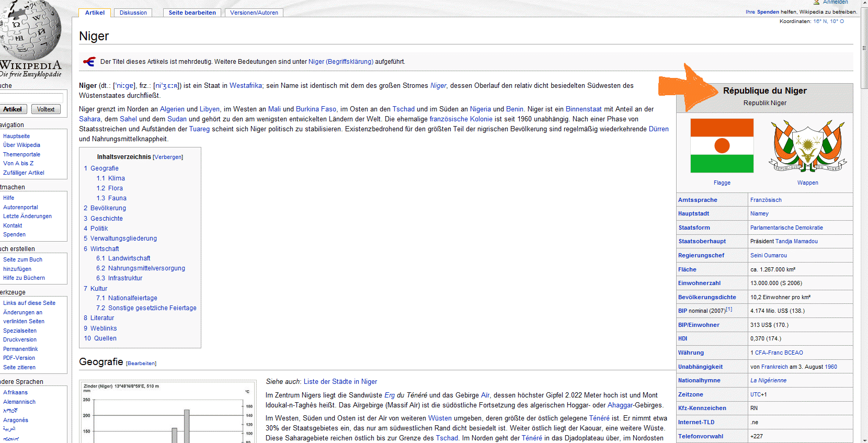Open the Französisch link in infobox
Viewport: 868px width, 443px height.
click(x=766, y=200)
